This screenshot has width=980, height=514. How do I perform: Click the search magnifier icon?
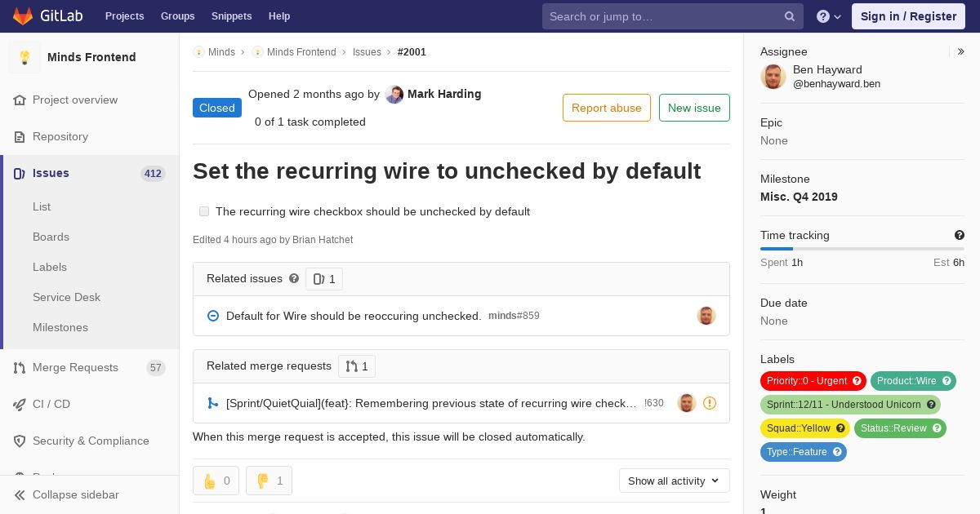click(x=790, y=16)
